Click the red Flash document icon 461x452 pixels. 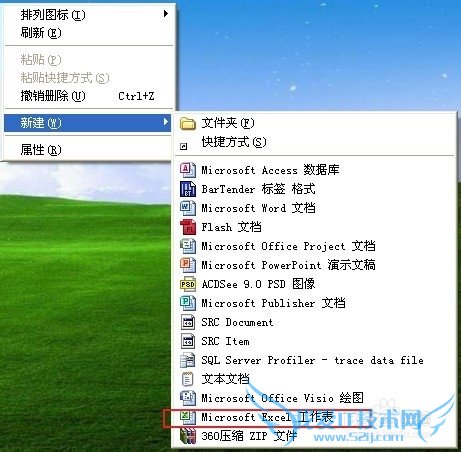click(x=188, y=227)
